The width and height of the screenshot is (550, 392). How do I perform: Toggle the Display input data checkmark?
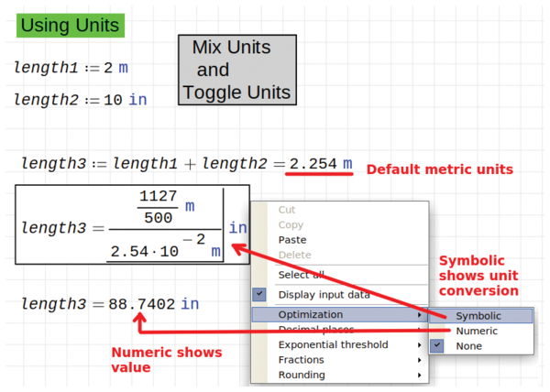point(259,294)
